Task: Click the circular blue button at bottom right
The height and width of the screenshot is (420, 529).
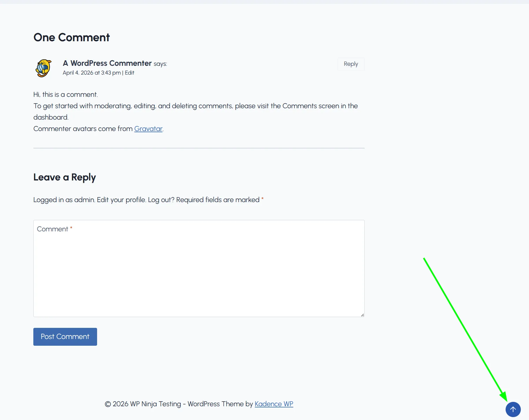Action: pyautogui.click(x=513, y=409)
